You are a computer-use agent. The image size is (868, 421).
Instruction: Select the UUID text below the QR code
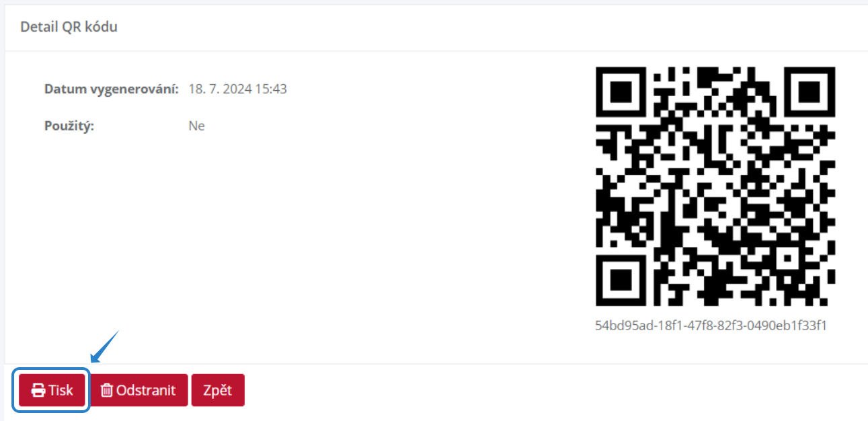[x=711, y=326]
